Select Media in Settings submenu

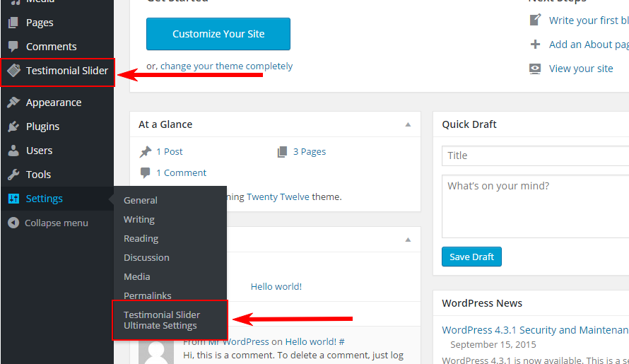point(137,276)
